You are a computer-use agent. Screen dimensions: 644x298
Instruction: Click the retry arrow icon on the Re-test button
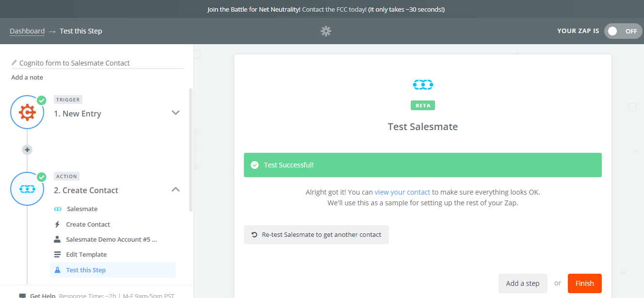click(254, 234)
